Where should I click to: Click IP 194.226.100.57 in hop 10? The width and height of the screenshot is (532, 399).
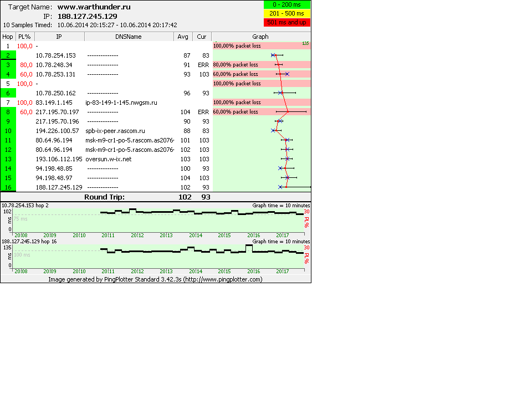point(57,131)
